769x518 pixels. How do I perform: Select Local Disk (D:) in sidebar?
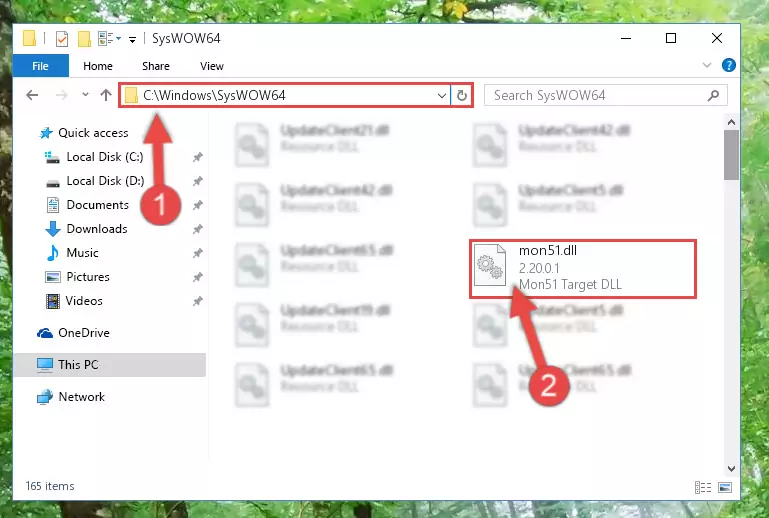(x=105, y=181)
